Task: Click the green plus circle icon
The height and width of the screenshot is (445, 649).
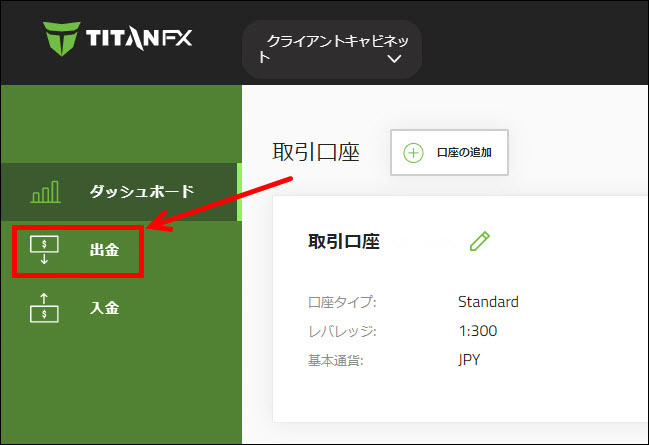Action: (x=413, y=153)
